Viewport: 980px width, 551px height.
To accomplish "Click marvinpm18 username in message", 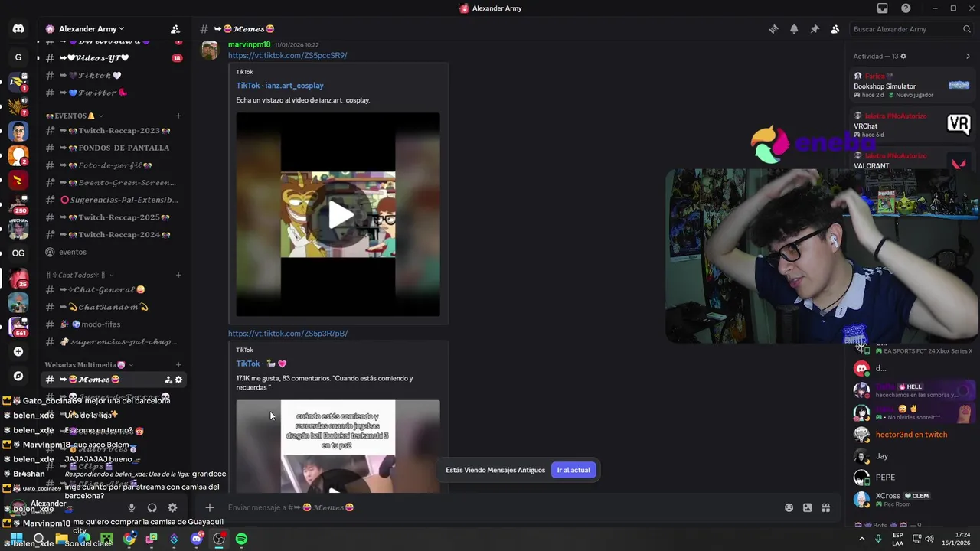I will click(249, 45).
